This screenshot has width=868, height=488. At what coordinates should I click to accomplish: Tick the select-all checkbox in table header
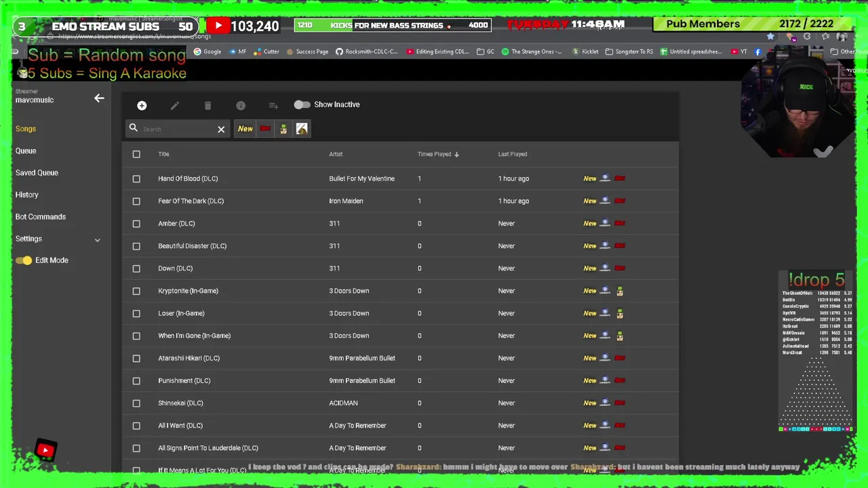[x=136, y=154]
